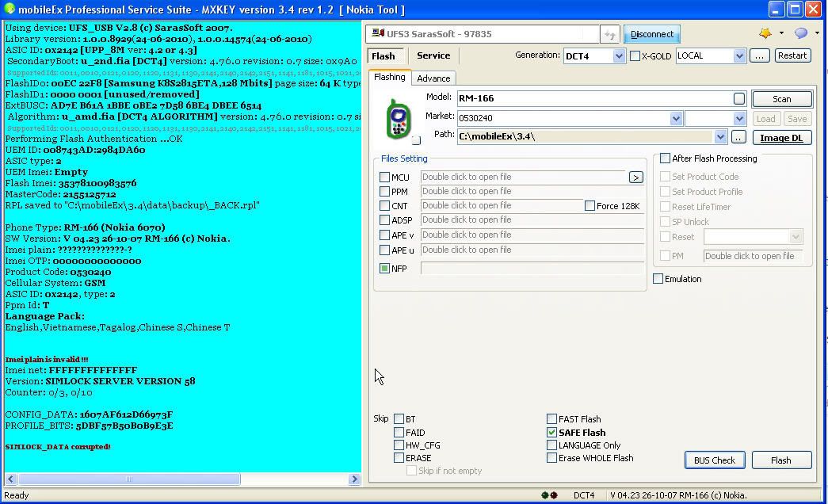The width and height of the screenshot is (828, 504).
Task: Check Skip BT option
Action: click(x=399, y=419)
